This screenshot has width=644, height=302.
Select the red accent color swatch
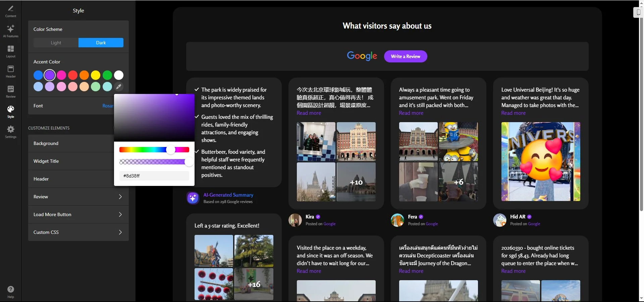[x=73, y=75]
